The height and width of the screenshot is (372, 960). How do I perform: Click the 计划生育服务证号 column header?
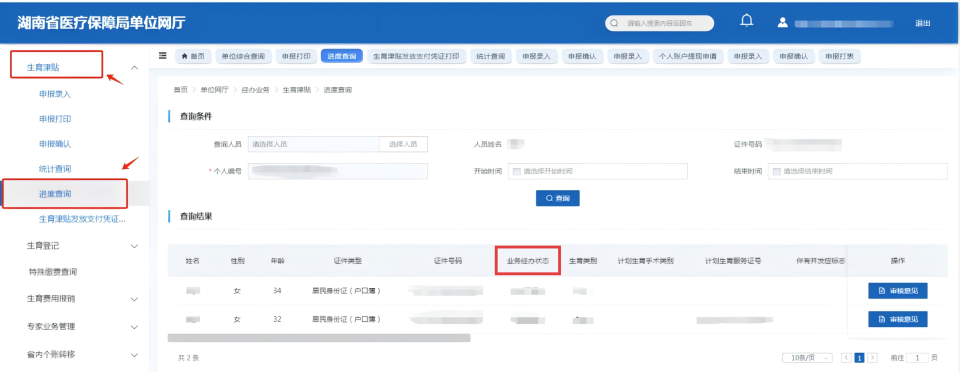(x=733, y=261)
